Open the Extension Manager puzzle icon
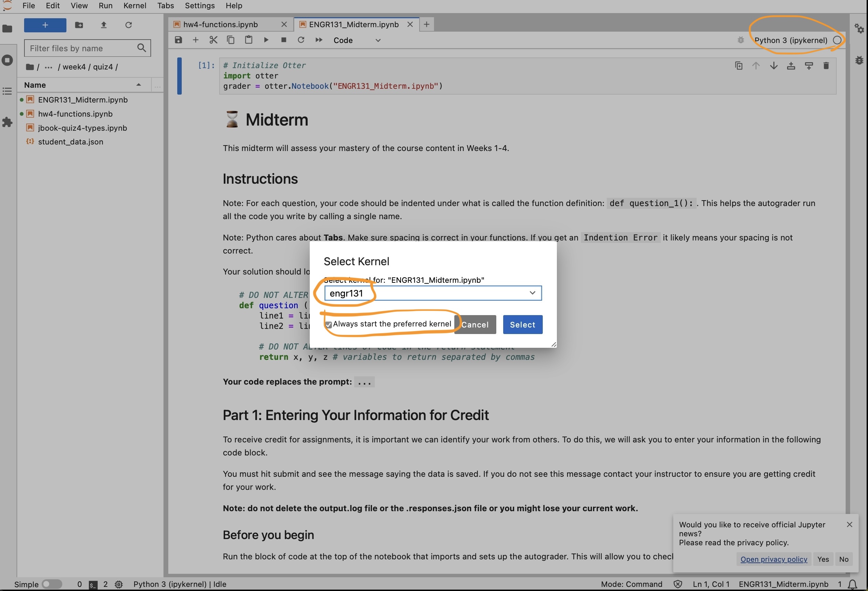This screenshot has width=868, height=591. click(x=8, y=122)
